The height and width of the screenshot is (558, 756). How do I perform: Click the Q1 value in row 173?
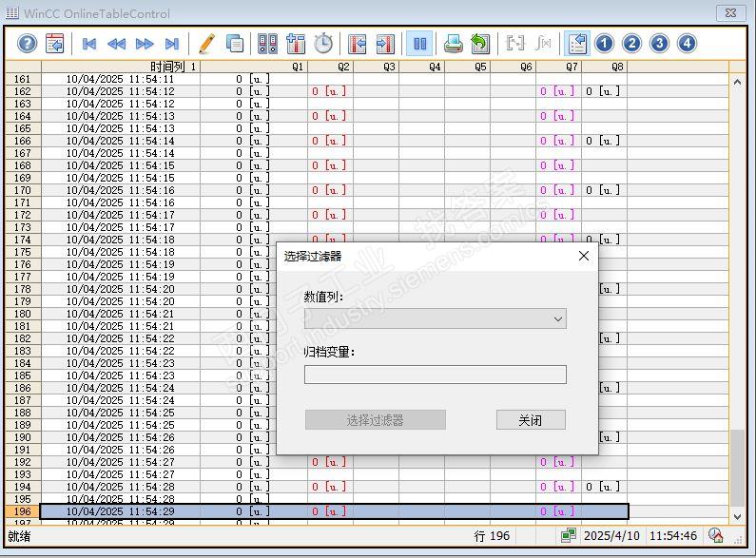tap(254, 227)
